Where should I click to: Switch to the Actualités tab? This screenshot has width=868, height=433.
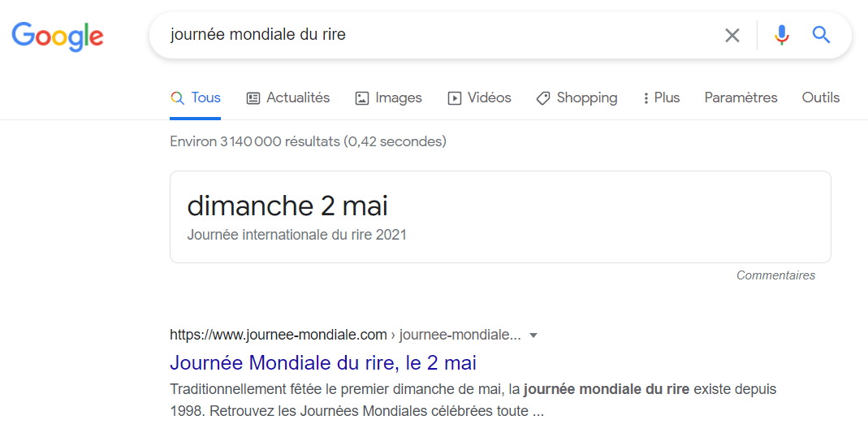tap(288, 98)
